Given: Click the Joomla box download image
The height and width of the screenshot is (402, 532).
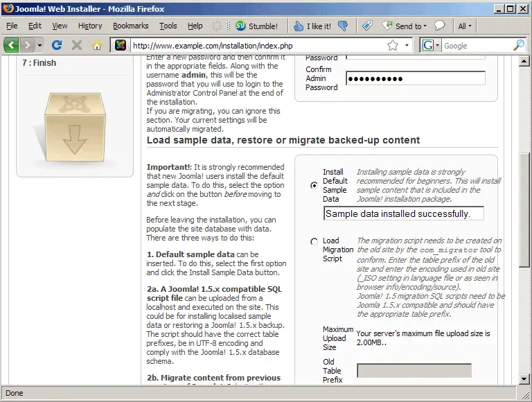Looking at the screenshot, I should [75, 128].
